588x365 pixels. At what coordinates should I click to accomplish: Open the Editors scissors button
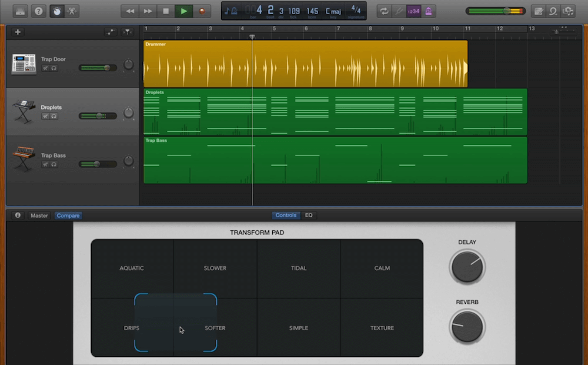pos(72,11)
